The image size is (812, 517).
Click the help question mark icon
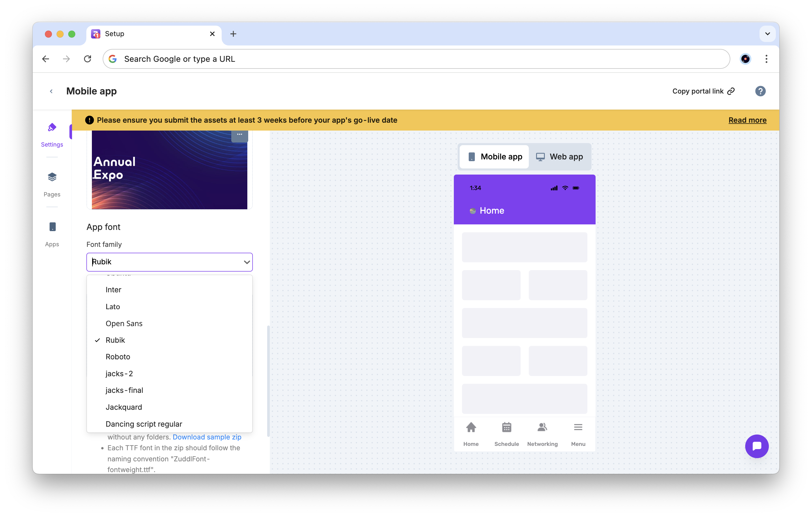760,91
